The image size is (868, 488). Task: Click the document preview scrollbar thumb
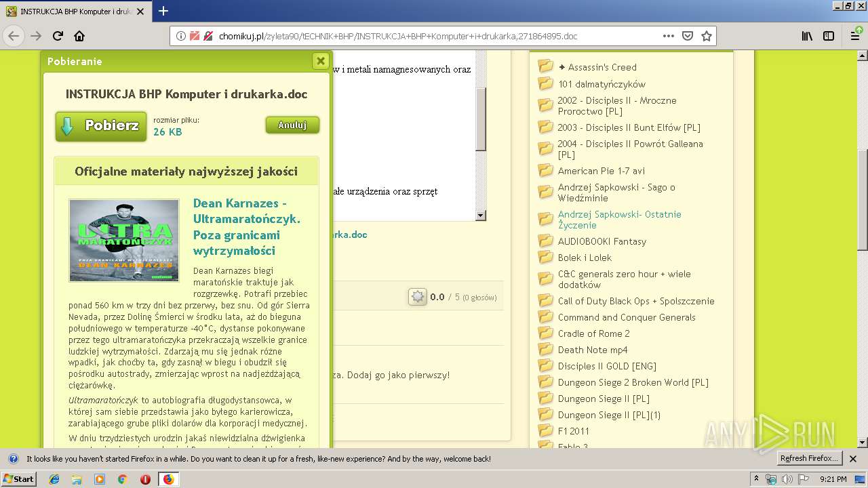pos(481,119)
